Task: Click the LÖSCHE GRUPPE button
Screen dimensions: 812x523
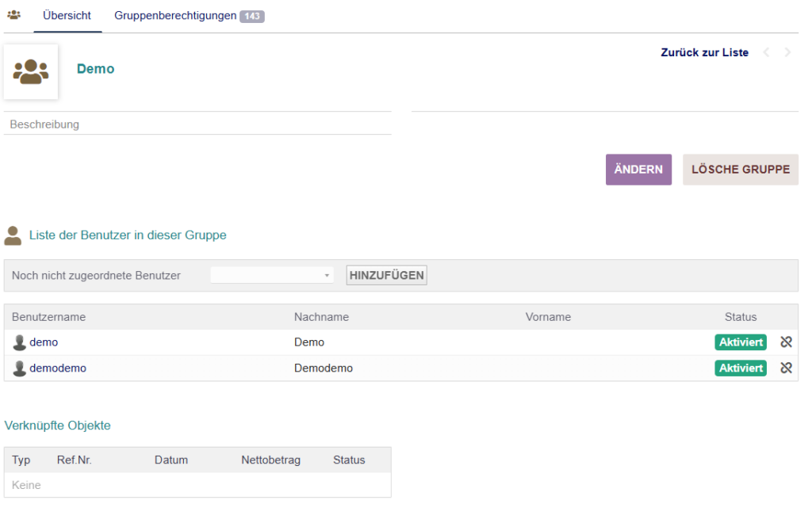Action: pyautogui.click(x=740, y=170)
